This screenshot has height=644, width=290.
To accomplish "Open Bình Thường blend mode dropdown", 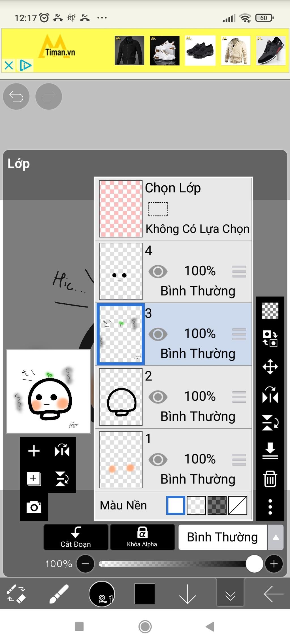I will pos(223,537).
